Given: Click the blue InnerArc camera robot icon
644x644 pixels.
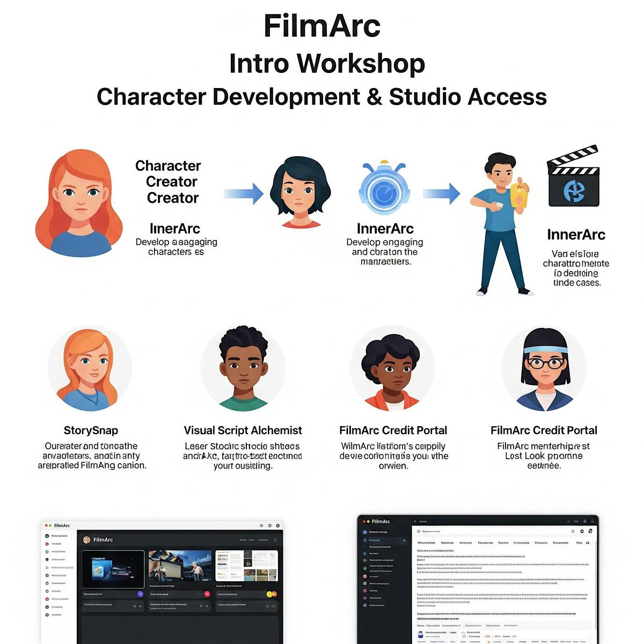Looking at the screenshot, I should click(x=384, y=189).
